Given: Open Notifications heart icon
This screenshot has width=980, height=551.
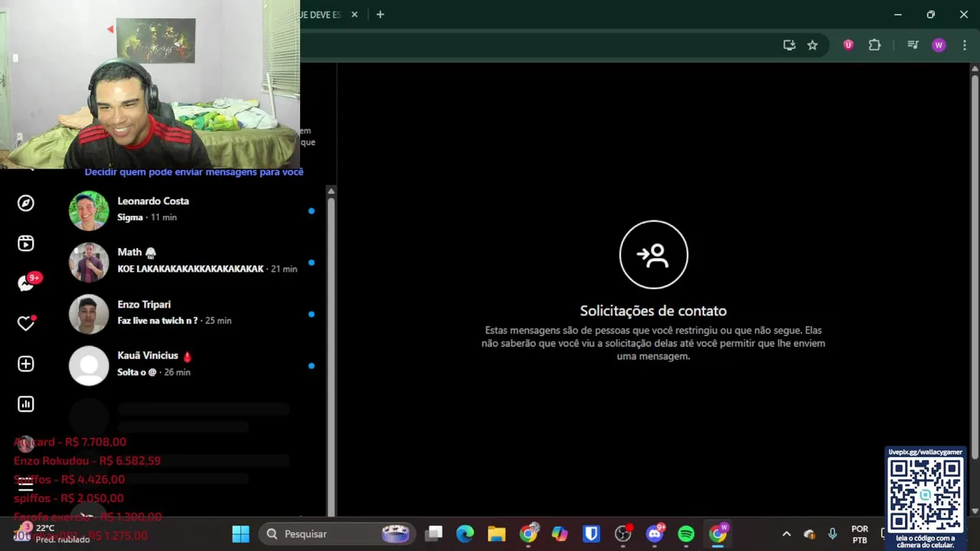Looking at the screenshot, I should (26, 324).
